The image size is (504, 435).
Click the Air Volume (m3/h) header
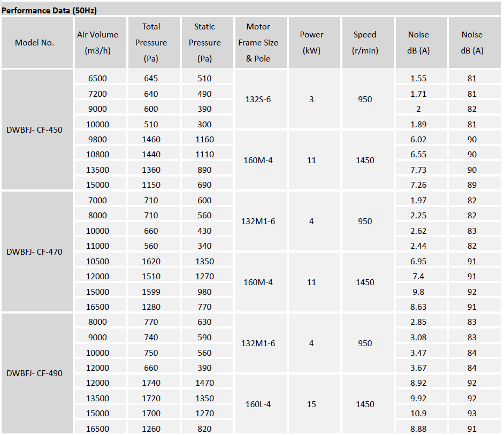point(97,43)
